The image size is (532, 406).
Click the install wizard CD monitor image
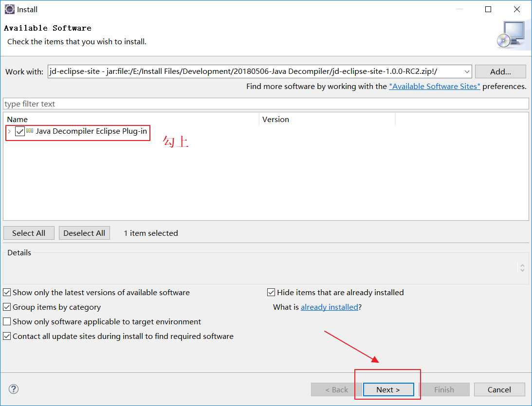pos(512,35)
